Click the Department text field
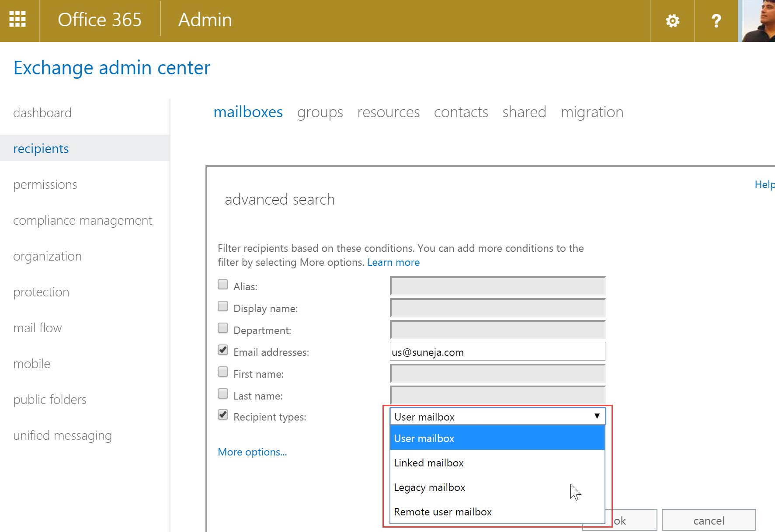Image resolution: width=775 pixels, height=532 pixels. [497, 330]
